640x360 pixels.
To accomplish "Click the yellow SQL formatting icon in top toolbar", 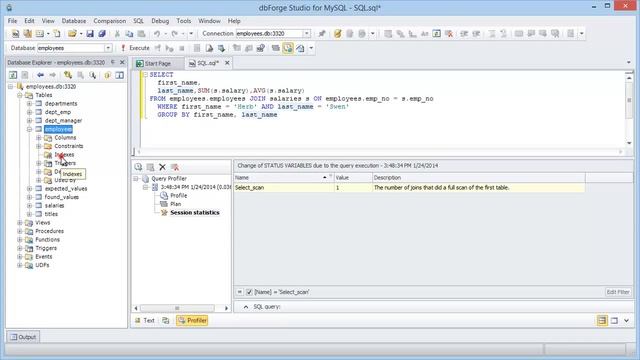I will pyautogui.click(x=338, y=34).
